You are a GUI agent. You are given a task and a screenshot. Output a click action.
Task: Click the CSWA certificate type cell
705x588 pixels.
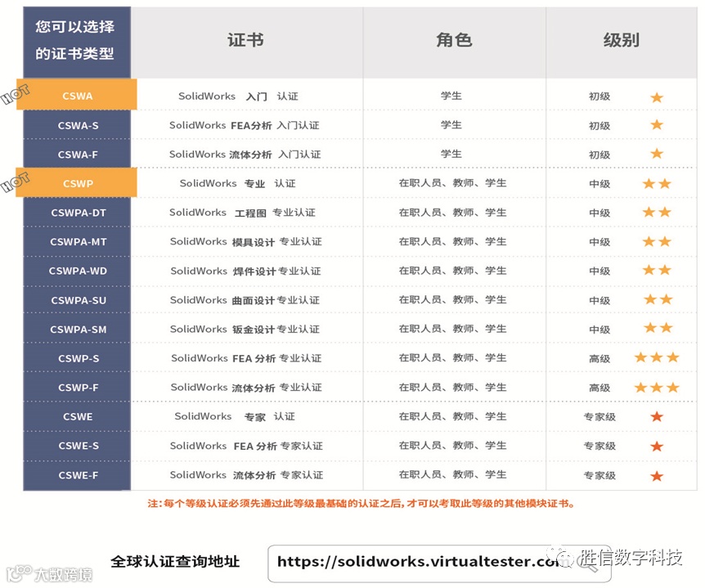coord(76,95)
